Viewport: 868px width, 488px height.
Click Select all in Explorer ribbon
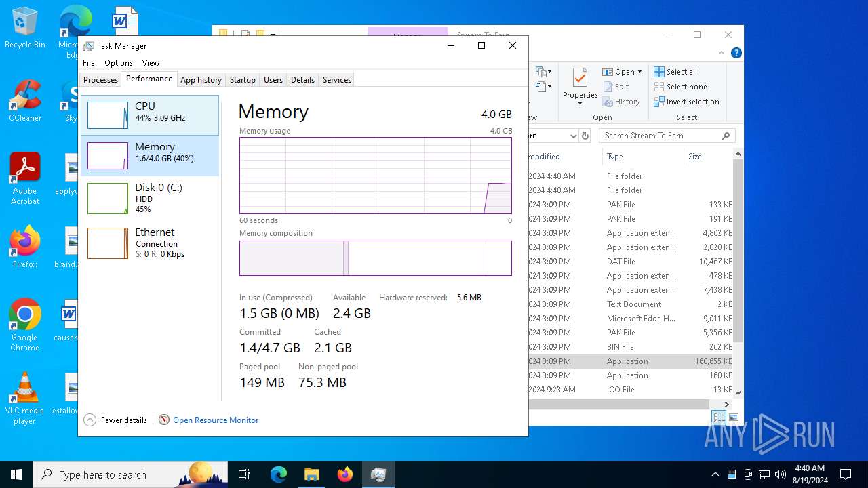(675, 72)
